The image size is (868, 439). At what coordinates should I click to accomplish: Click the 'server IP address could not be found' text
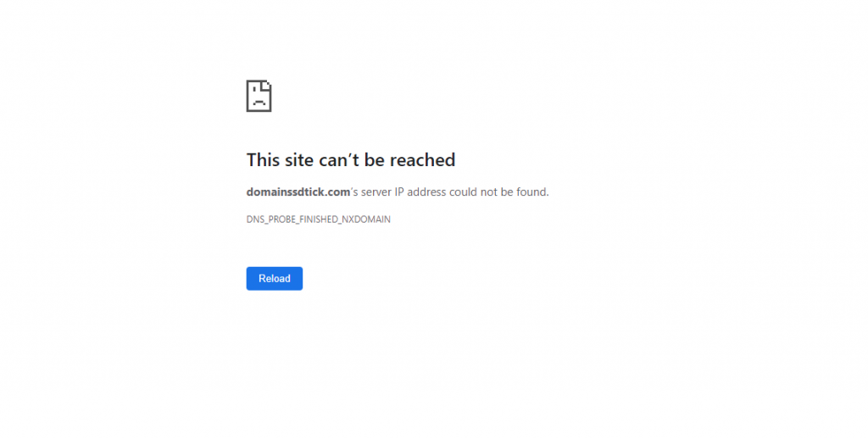(454, 192)
